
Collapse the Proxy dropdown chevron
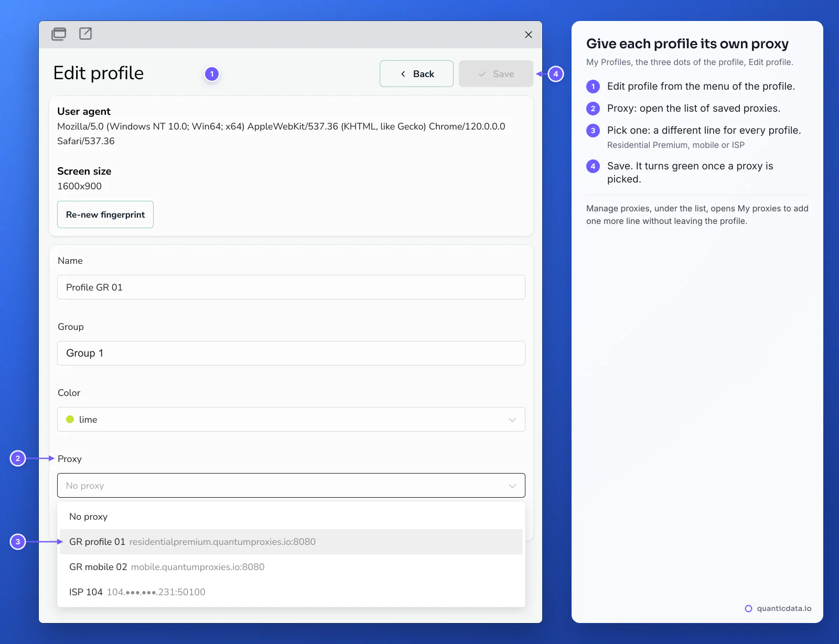point(512,486)
